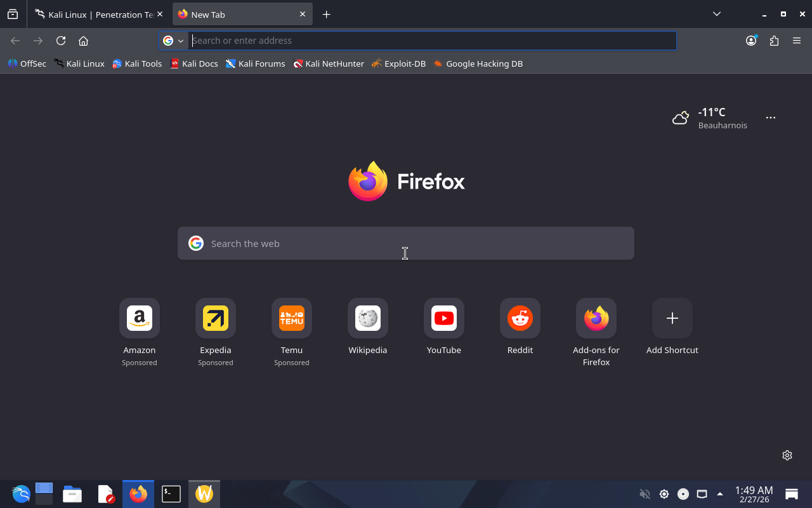The width and height of the screenshot is (812, 508).
Task: Click the Firefox account icon in toolbar
Action: [751, 41]
